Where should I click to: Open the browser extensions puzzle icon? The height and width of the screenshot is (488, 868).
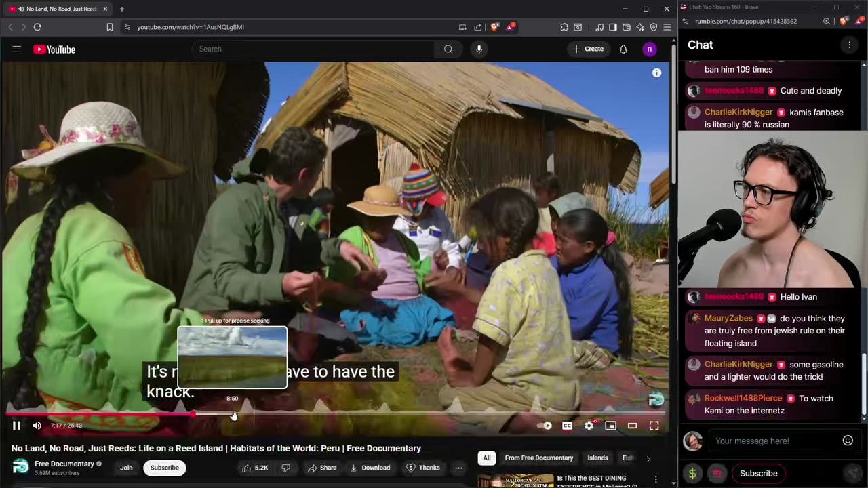pyautogui.click(x=564, y=27)
